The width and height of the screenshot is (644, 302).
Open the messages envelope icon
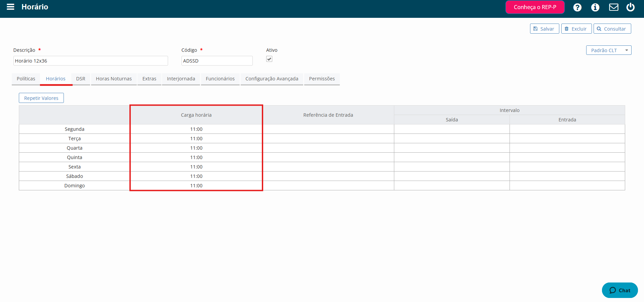(613, 7)
